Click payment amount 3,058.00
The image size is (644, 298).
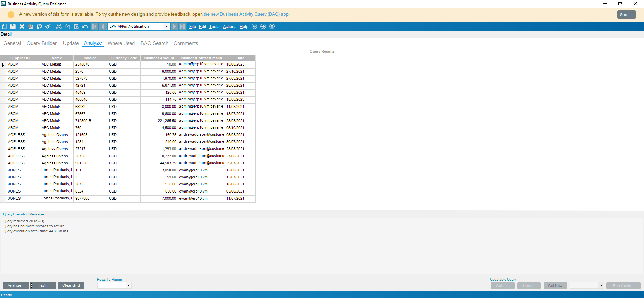tap(159, 170)
